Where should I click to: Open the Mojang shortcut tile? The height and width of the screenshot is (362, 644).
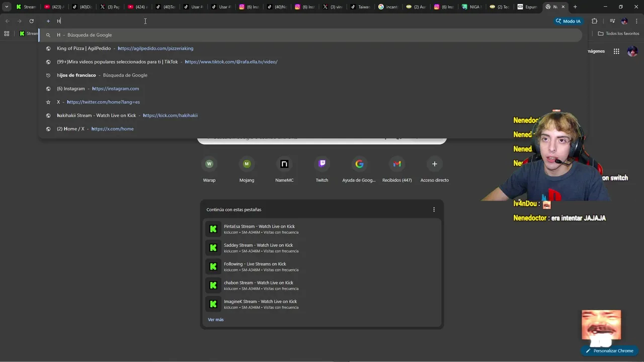tap(247, 169)
